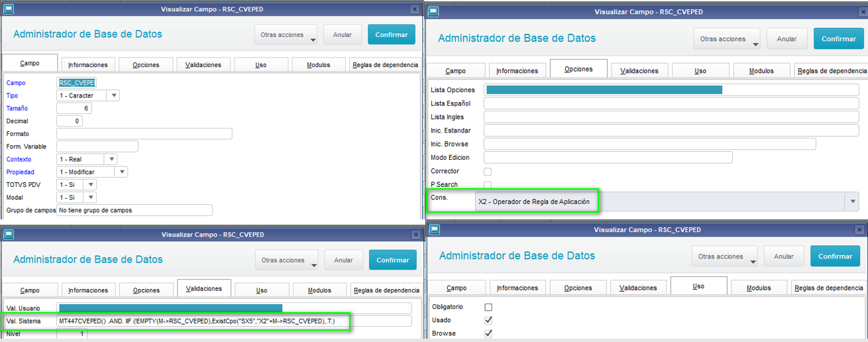Open the Propiedad dropdown showing 1 - Modificar
Image resolution: width=868 pixels, height=342 pixels.
click(121, 172)
